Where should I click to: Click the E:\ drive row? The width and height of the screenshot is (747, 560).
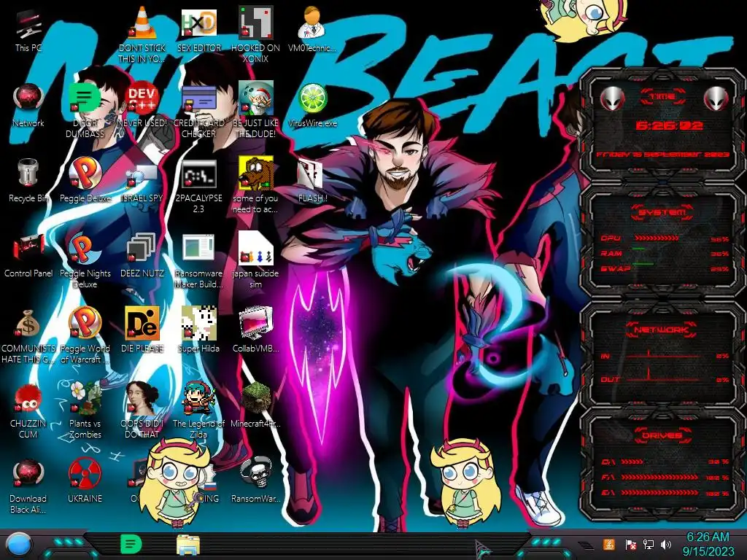(x=665, y=493)
